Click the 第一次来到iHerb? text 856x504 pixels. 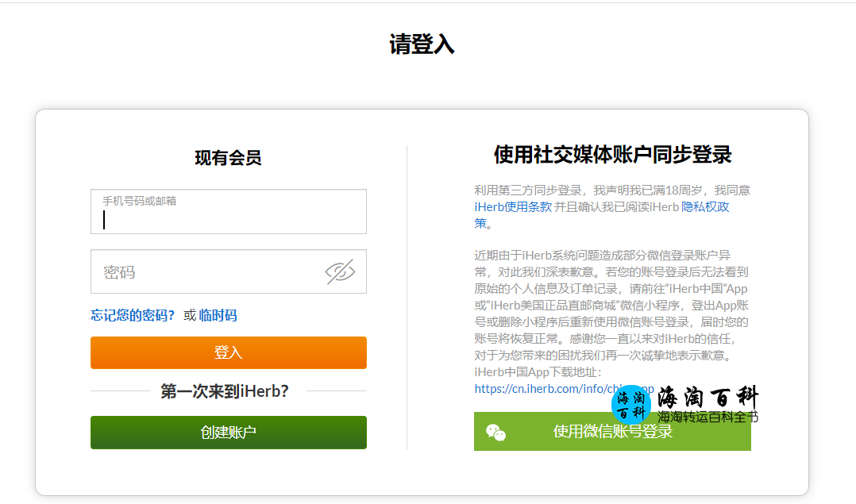pos(225,391)
